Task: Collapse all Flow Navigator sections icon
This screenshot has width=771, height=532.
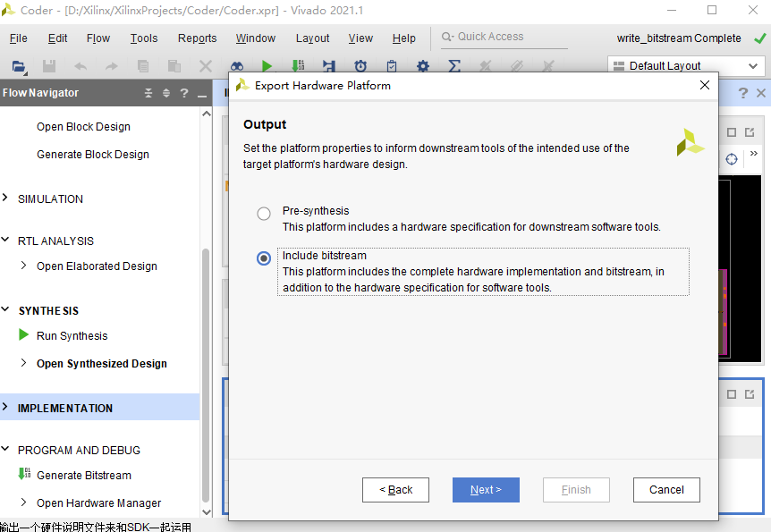Action: [x=148, y=93]
